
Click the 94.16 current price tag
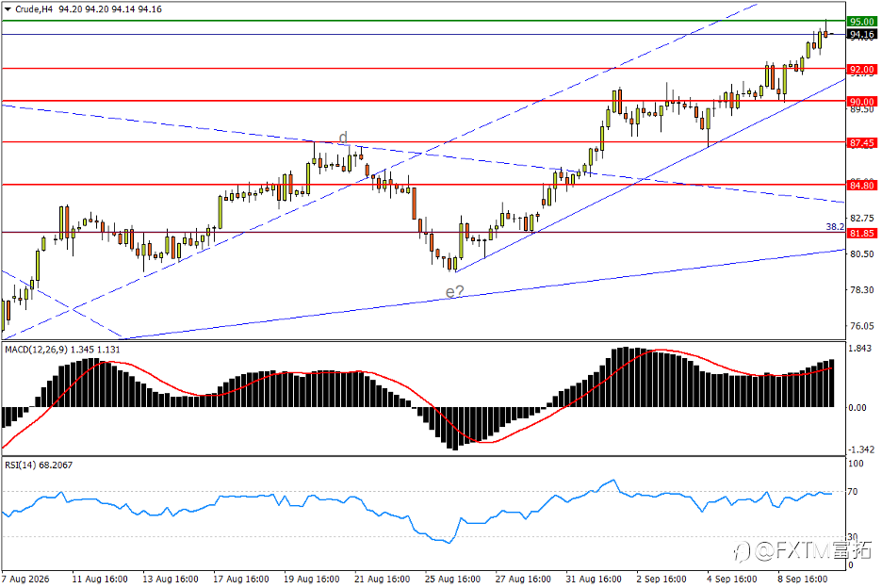(862, 35)
